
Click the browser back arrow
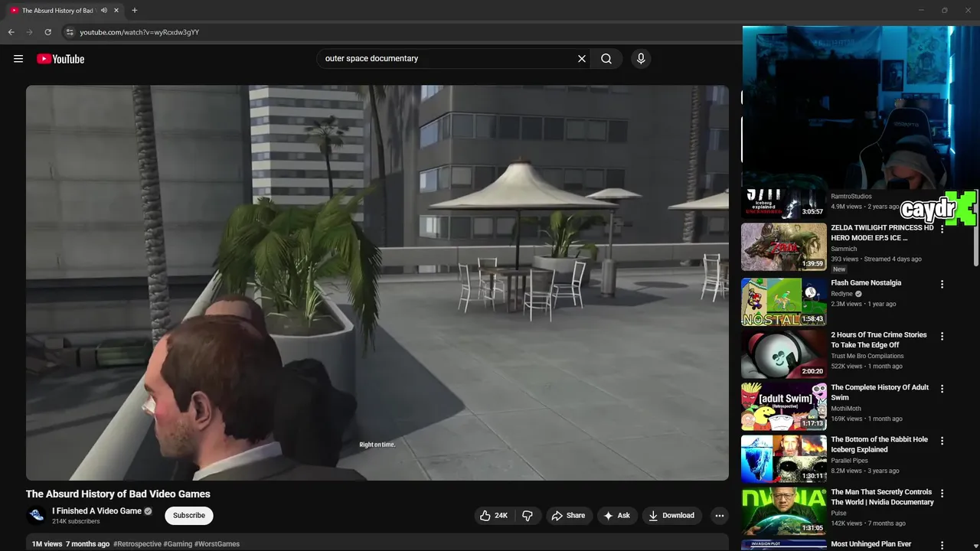[x=11, y=32]
